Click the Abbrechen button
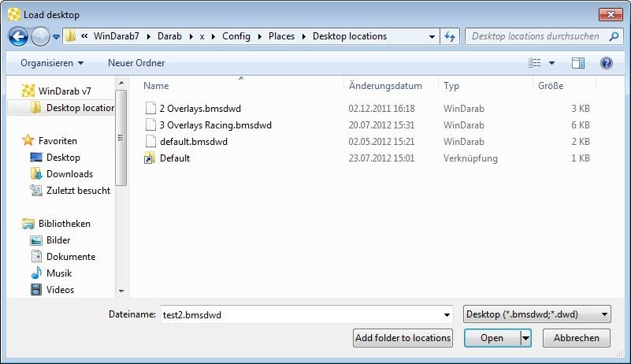The image size is (631, 364). pos(577,338)
